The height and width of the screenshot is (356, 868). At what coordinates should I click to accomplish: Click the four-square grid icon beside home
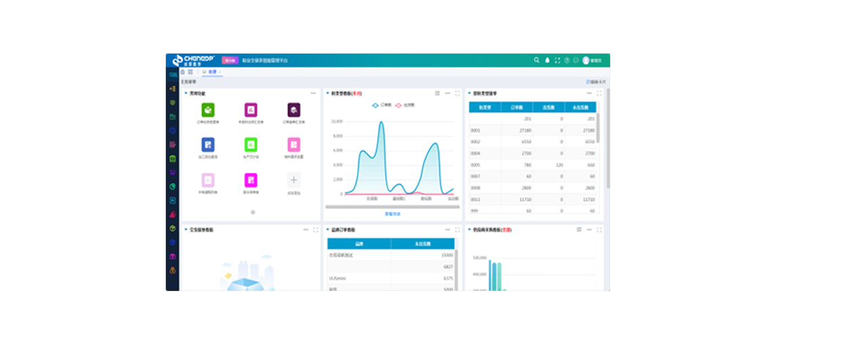coord(191,72)
